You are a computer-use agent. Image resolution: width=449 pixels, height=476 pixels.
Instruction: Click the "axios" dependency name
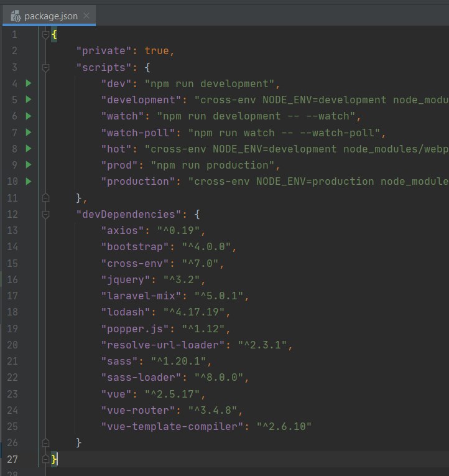pos(123,230)
